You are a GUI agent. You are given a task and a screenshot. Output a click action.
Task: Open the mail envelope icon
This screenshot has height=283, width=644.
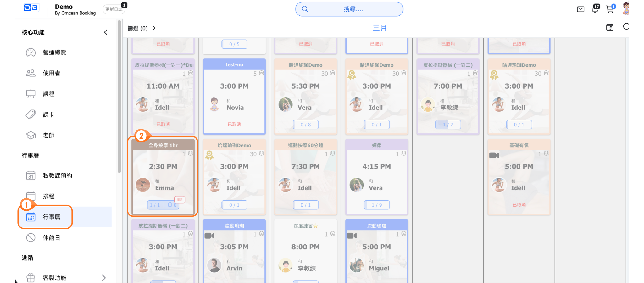[580, 9]
